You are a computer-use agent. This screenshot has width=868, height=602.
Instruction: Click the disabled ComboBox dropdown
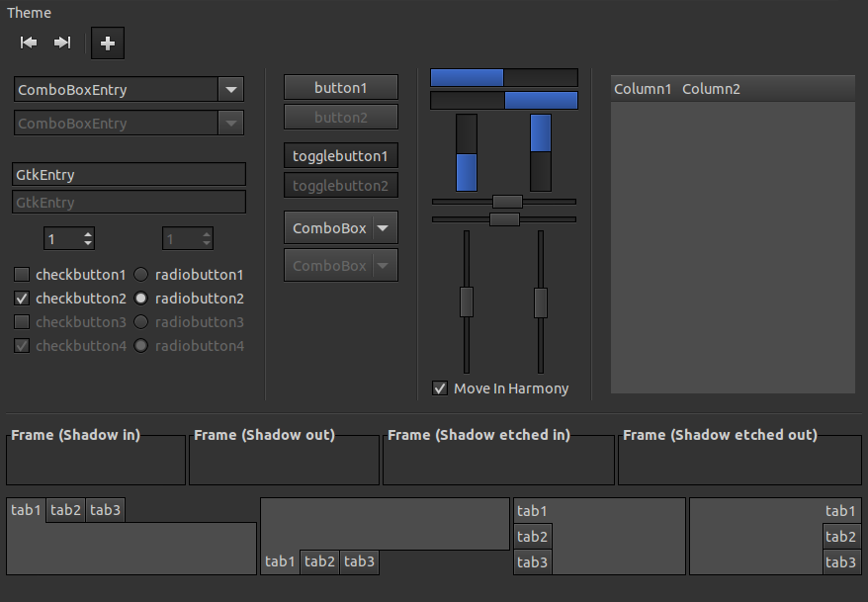tap(341, 266)
